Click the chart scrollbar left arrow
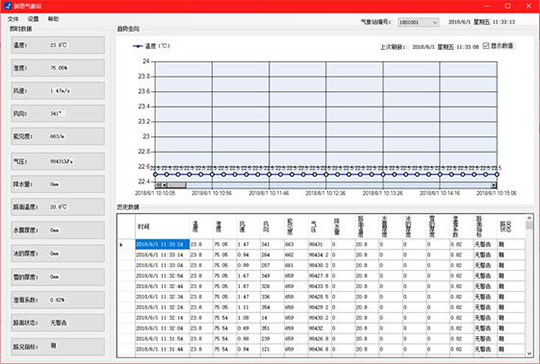The image size is (540, 364). 165,185
